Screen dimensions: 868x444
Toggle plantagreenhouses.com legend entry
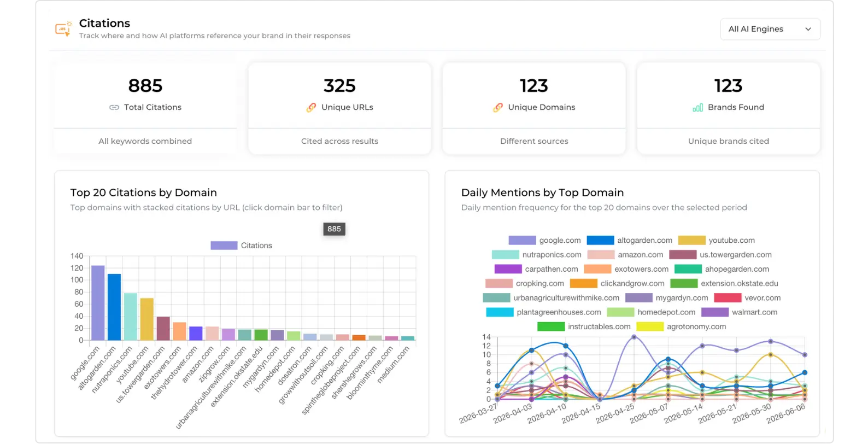(x=544, y=312)
